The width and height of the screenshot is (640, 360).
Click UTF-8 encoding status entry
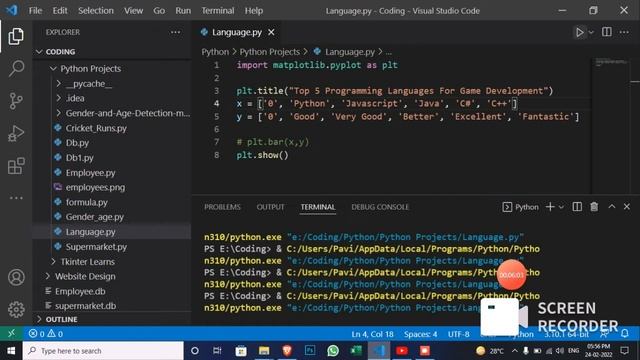tap(458, 334)
